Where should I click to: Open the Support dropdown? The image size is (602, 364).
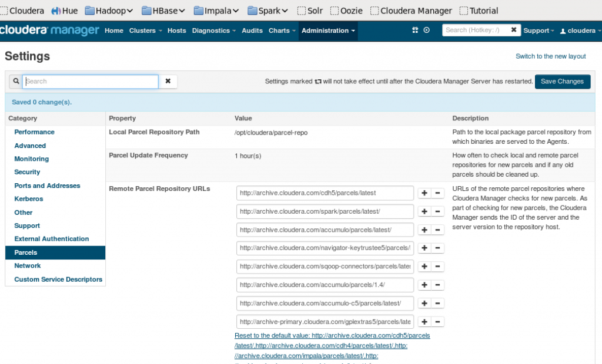point(539,31)
